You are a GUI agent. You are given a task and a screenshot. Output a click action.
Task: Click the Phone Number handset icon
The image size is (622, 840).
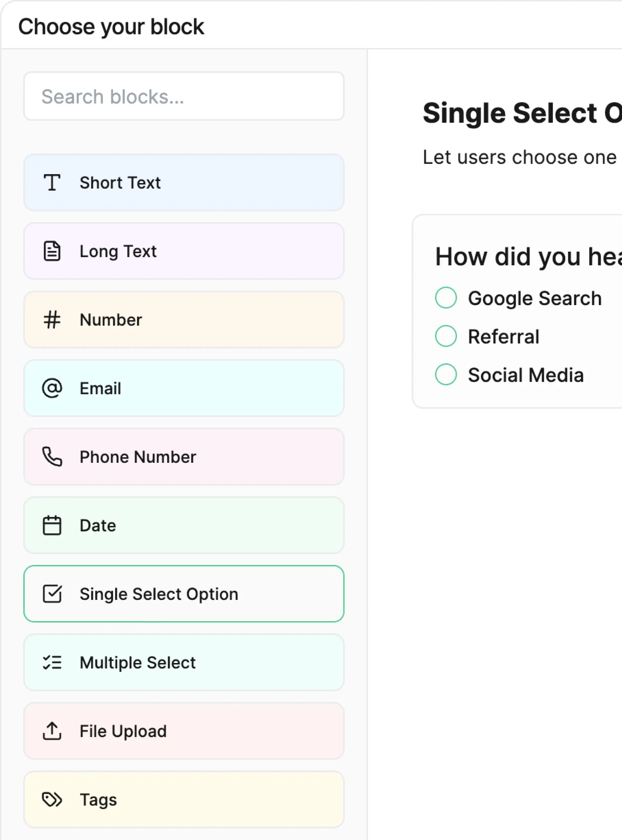[52, 457]
